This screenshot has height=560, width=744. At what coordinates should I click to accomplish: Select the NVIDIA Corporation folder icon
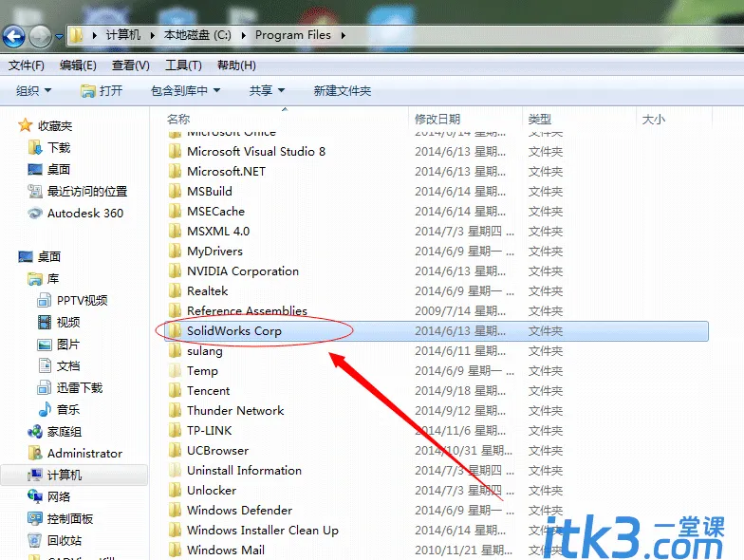pos(175,271)
